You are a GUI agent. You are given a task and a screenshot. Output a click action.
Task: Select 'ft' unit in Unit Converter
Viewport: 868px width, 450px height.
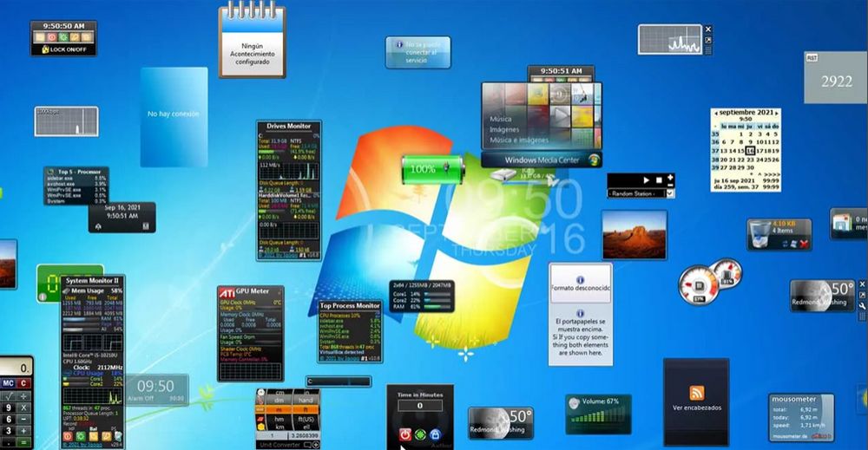(x=306, y=409)
